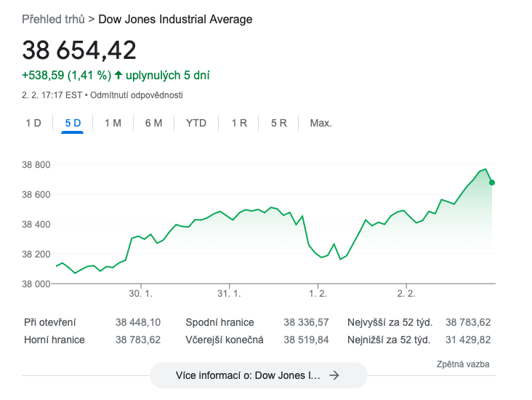Click the 30. 1. date axis label
The image size is (532, 400).
click(x=140, y=293)
